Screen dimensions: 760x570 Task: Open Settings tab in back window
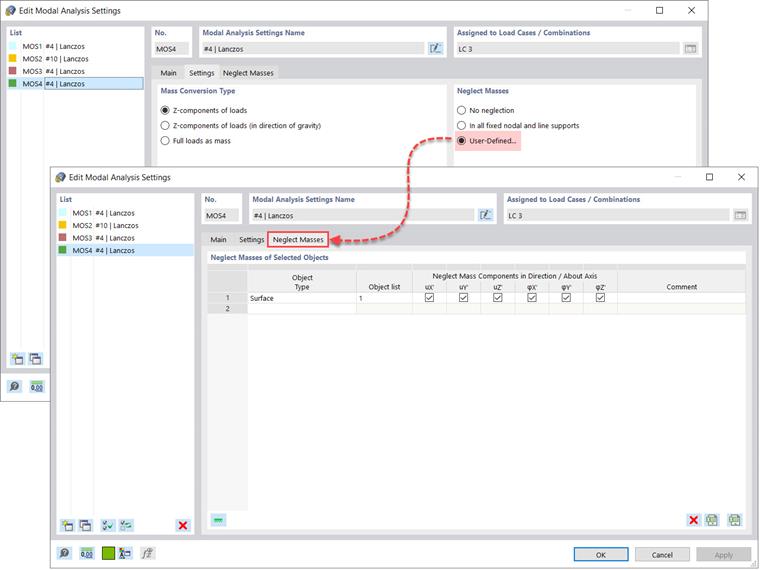coord(202,73)
